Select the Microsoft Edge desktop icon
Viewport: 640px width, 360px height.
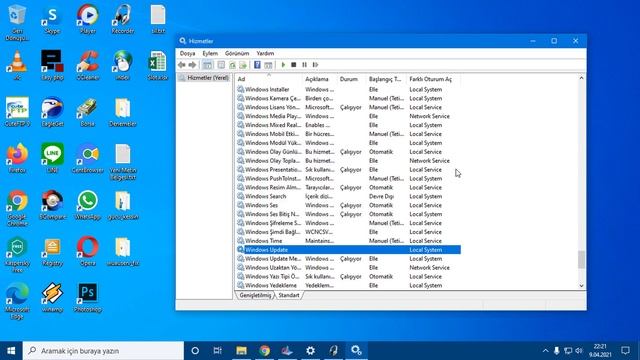click(17, 301)
